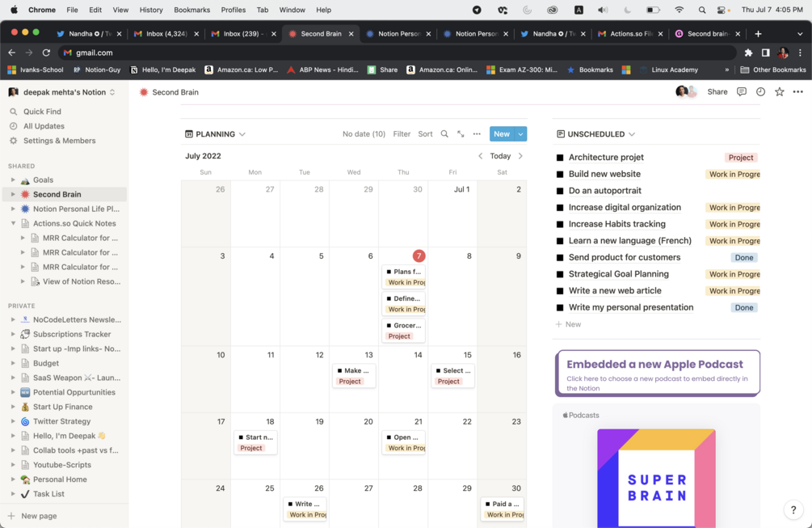Favorite this page with star icon
Screen dimensions: 812x528
780,91
